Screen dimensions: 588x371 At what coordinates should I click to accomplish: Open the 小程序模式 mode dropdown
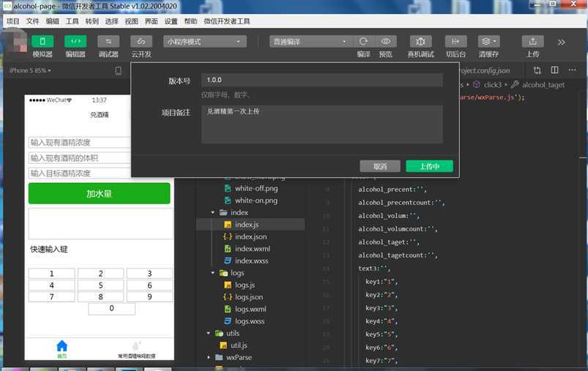(x=205, y=41)
